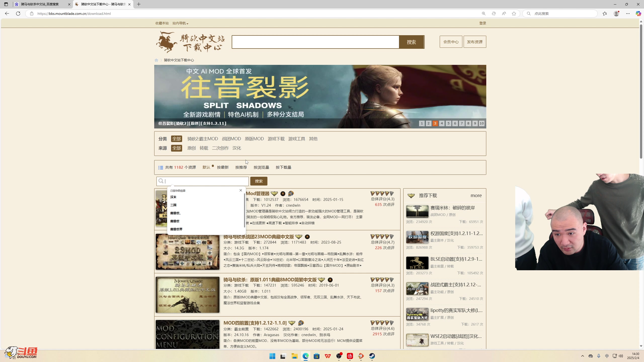Sort resources by 按下载量
644x362 pixels.
pyautogui.click(x=283, y=167)
